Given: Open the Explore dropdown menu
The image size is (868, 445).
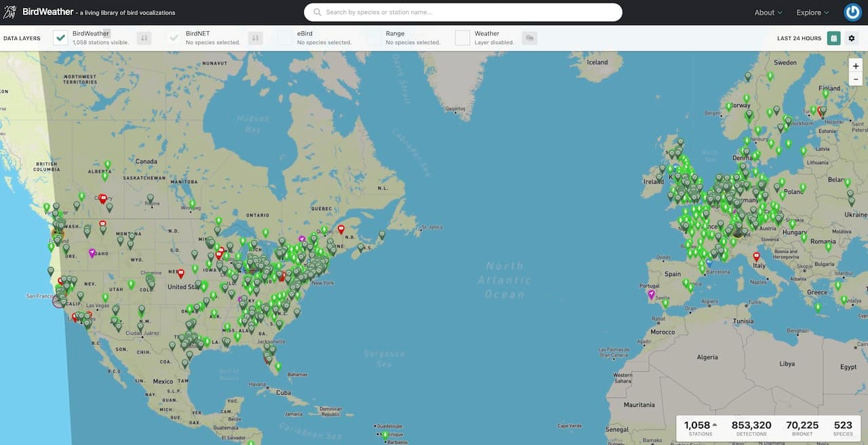Looking at the screenshot, I should pyautogui.click(x=812, y=12).
